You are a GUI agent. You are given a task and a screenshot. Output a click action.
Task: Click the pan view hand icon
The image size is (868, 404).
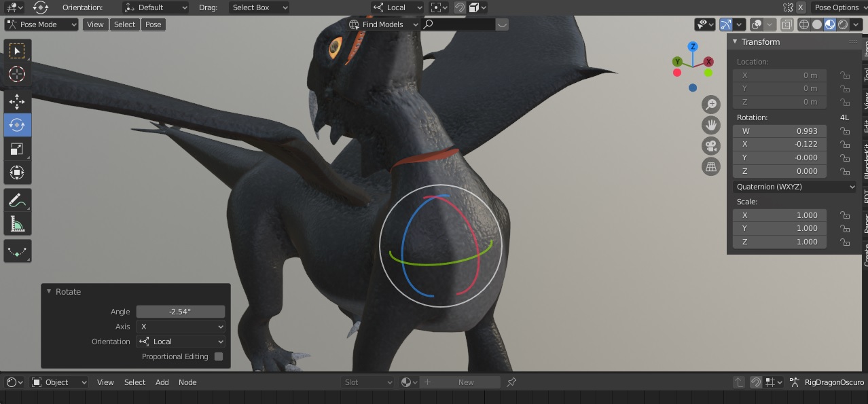point(711,126)
